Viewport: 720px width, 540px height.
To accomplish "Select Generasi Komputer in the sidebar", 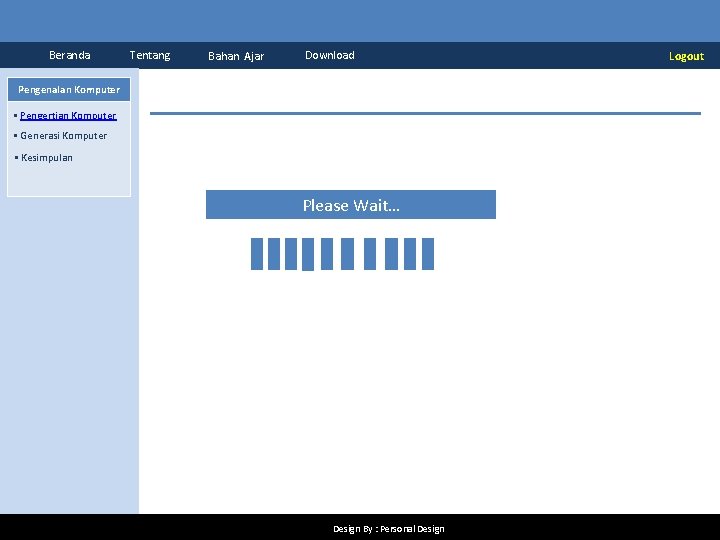I will coord(63,136).
